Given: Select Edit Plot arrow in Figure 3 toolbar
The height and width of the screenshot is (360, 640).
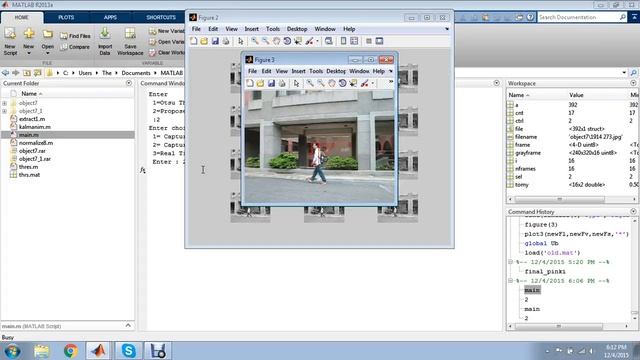Looking at the screenshot, I should 296,83.
